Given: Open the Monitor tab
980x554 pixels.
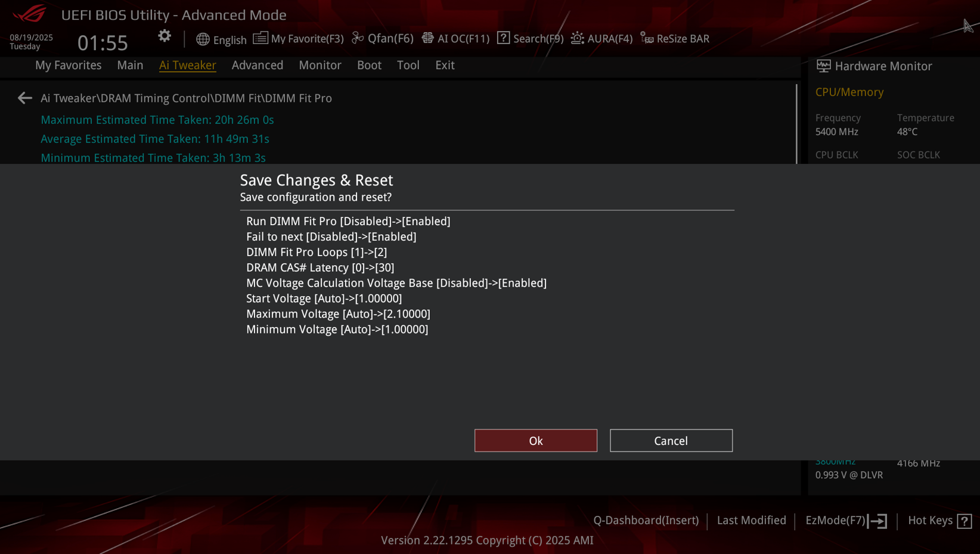Looking at the screenshot, I should (x=320, y=65).
